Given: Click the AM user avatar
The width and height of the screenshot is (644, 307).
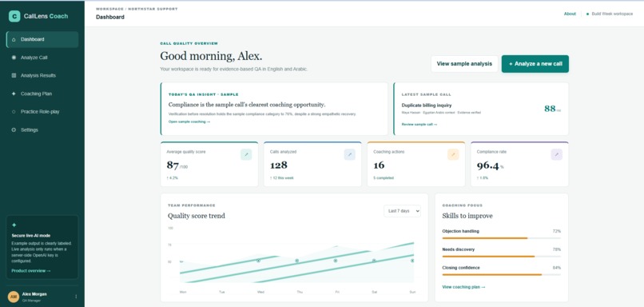Looking at the screenshot, I should tap(14, 297).
